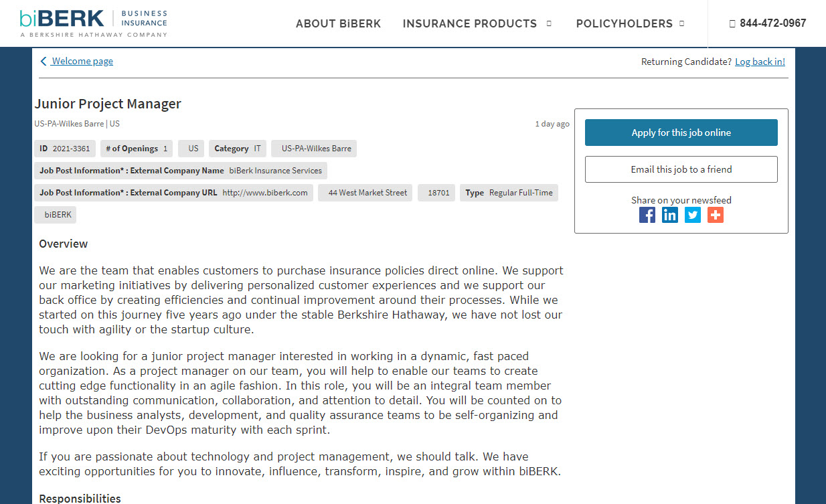Share the job on LinkedIn

tap(670, 215)
